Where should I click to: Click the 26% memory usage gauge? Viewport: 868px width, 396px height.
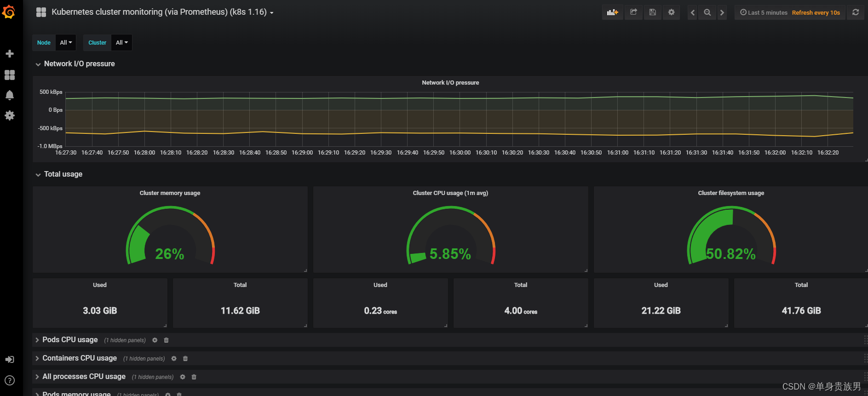(x=170, y=235)
